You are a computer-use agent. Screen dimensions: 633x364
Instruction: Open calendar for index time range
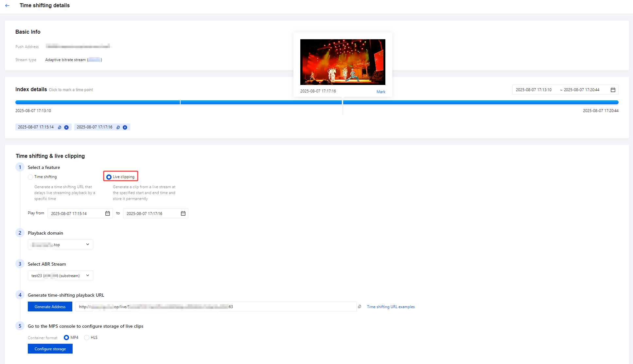(613, 90)
